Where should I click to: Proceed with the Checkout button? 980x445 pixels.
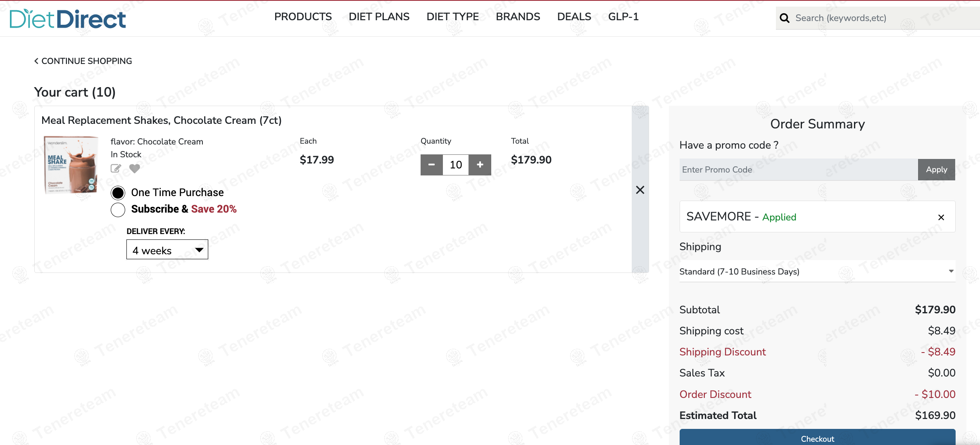coord(817,438)
